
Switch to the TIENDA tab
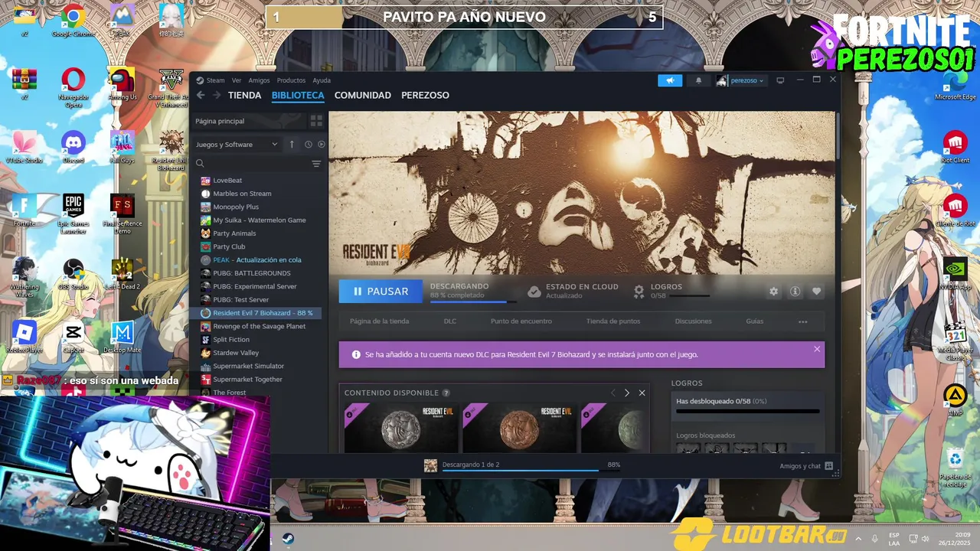245,95
